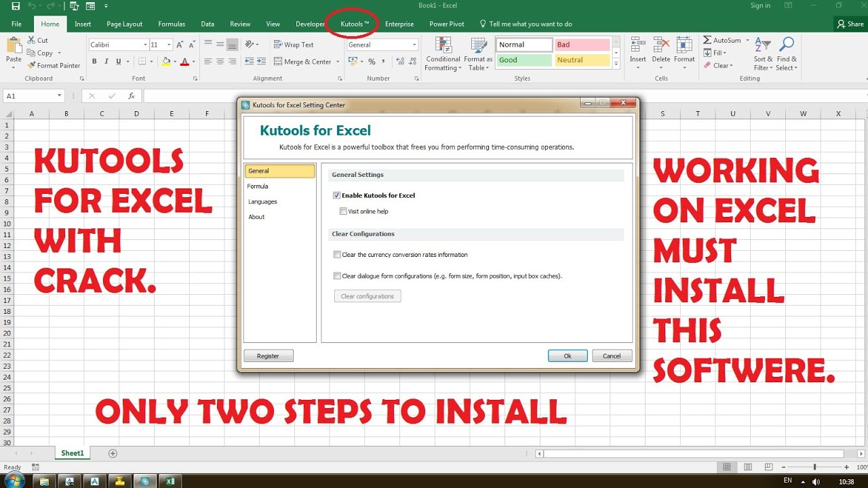Click the Orientation text angle icon

click(x=250, y=45)
